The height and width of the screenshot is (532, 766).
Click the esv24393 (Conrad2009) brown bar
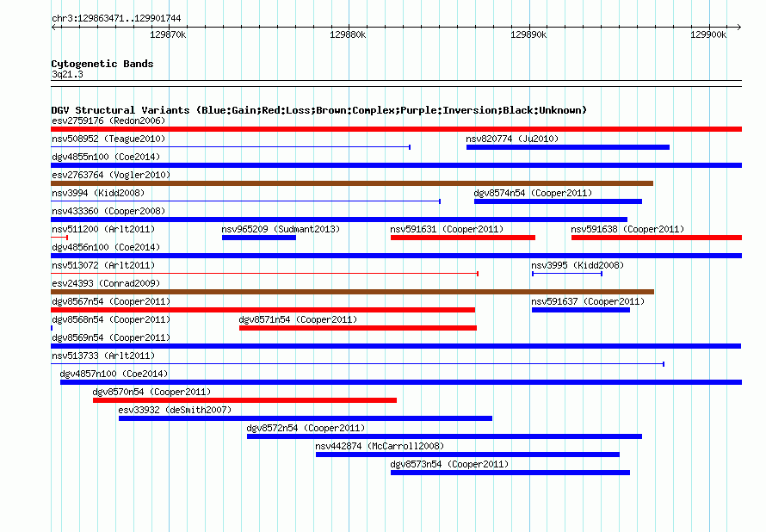352,292
